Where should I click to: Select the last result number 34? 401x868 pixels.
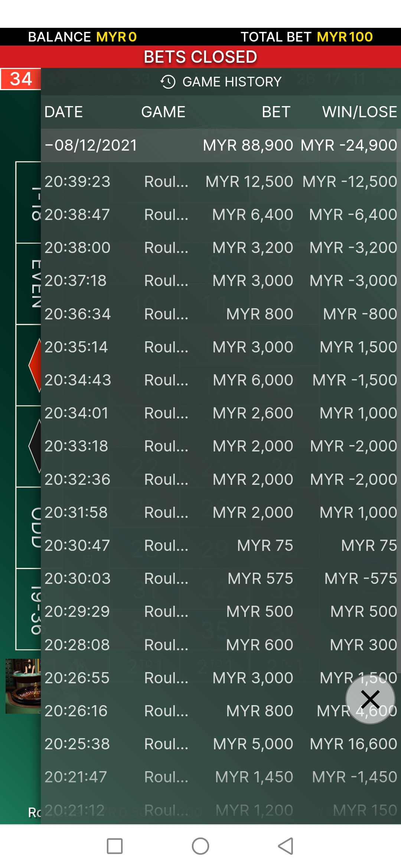[21, 79]
